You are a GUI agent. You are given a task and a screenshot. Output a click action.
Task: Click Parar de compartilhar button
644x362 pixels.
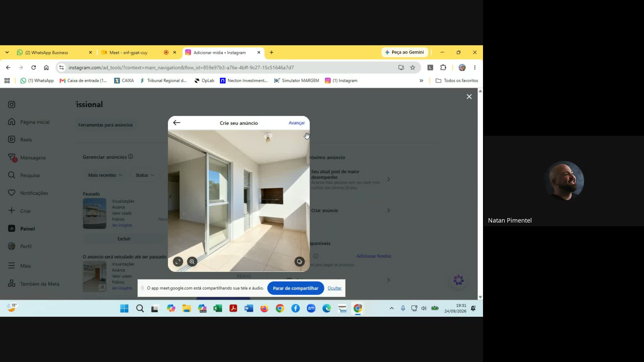pos(296,288)
